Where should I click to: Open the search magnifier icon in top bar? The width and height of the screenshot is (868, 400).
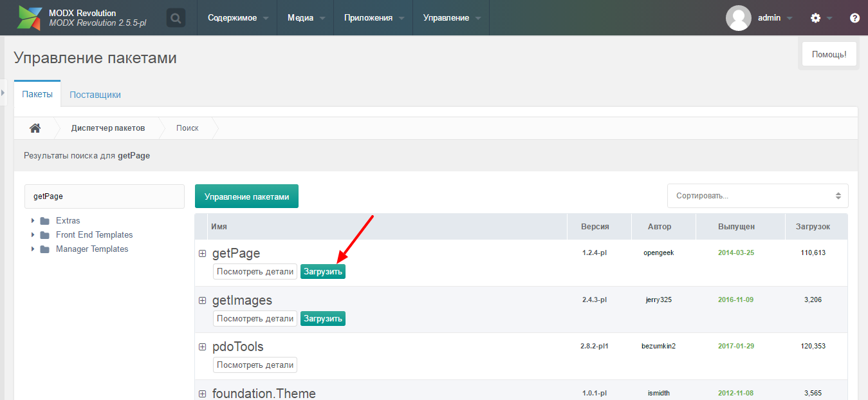tap(176, 18)
